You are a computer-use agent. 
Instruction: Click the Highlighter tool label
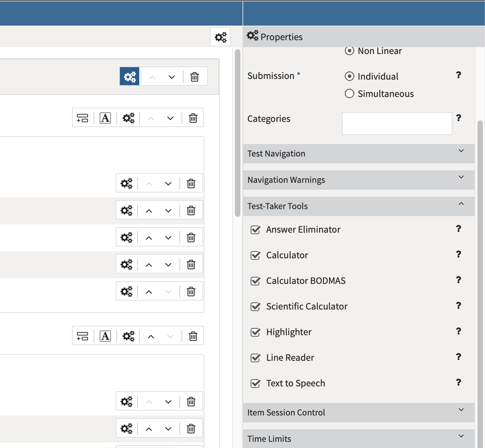pyautogui.click(x=289, y=332)
